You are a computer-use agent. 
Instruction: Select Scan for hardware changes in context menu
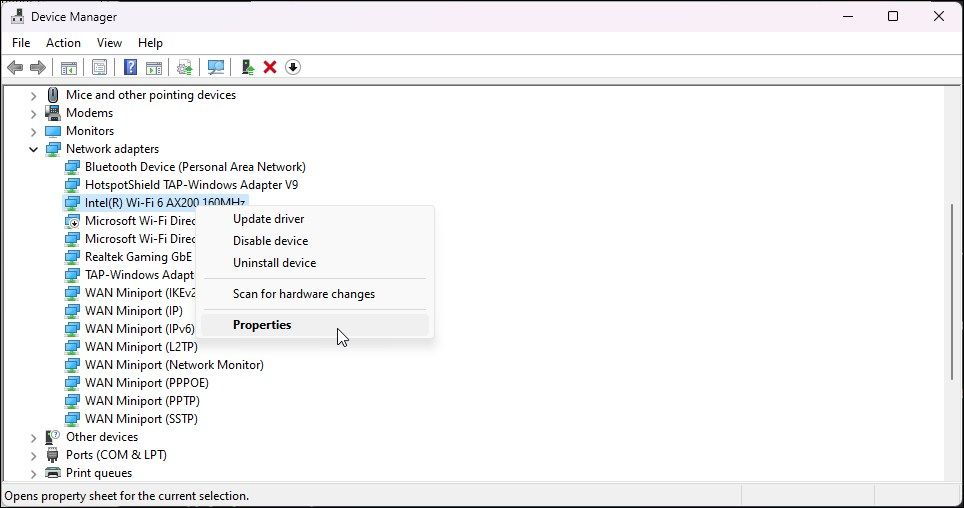[x=315, y=294]
